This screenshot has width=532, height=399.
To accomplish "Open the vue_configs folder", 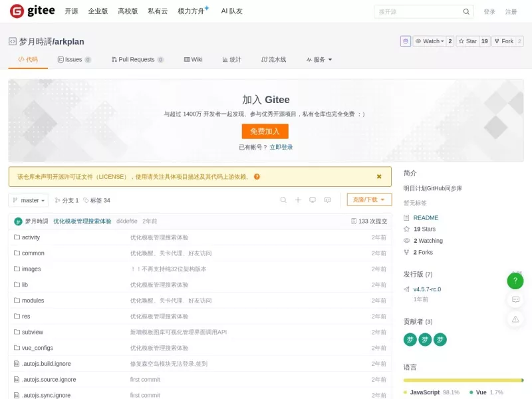I will (x=37, y=348).
